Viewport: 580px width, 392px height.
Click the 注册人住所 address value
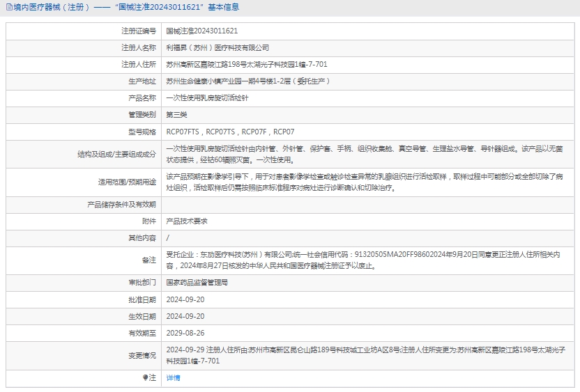coord(246,65)
